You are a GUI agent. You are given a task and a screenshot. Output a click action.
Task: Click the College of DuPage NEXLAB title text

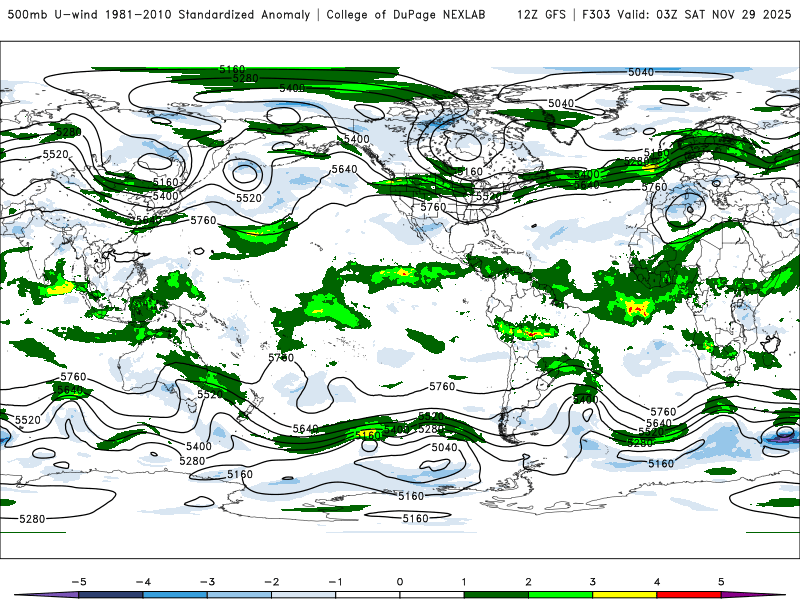click(x=406, y=14)
